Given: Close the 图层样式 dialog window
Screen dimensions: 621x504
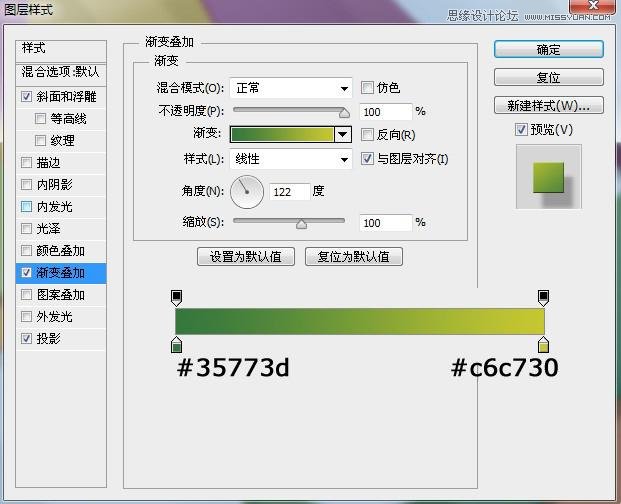Looking at the screenshot, I should (593, 6).
